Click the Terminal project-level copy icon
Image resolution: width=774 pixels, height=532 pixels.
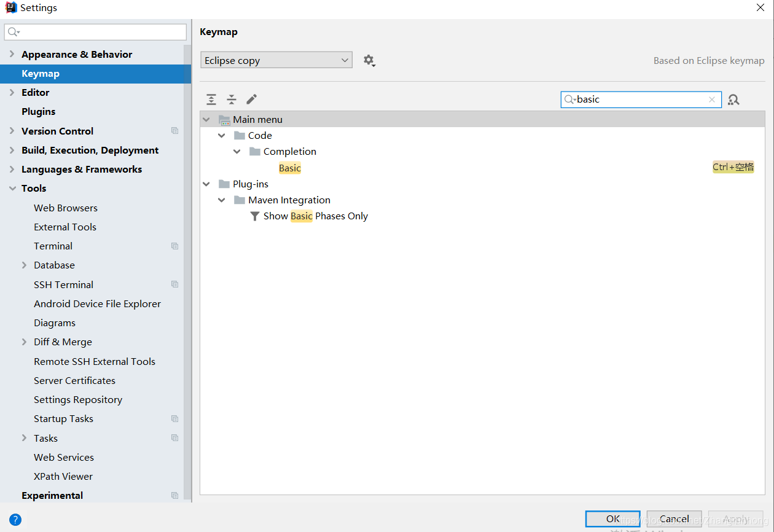pos(175,246)
